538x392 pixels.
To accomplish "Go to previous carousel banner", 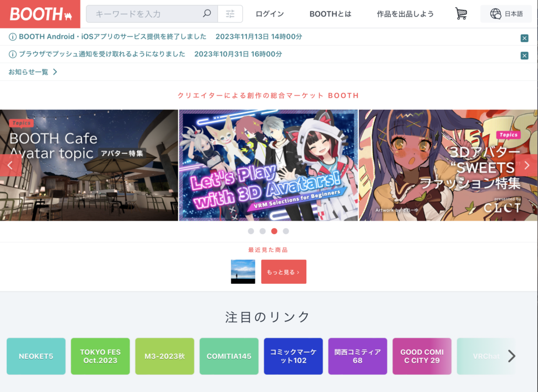I will pyautogui.click(x=10, y=165).
